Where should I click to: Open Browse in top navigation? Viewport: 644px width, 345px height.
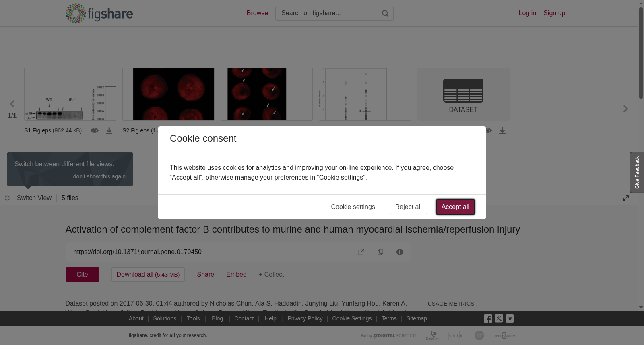[257, 13]
